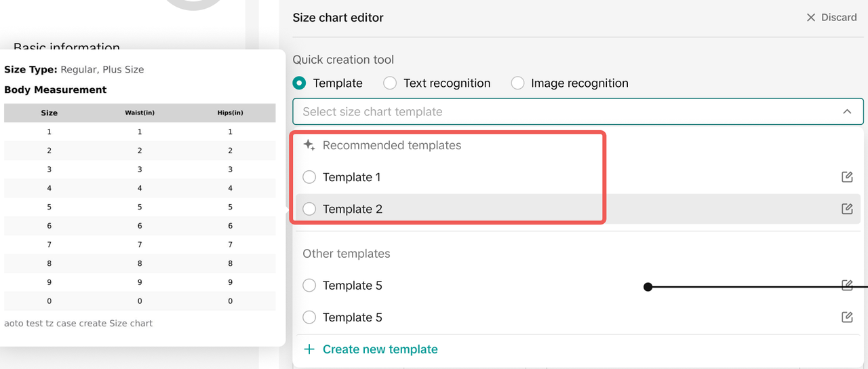Click the Hips(in) column header
Screen dimensions: 868x369
tap(230, 113)
